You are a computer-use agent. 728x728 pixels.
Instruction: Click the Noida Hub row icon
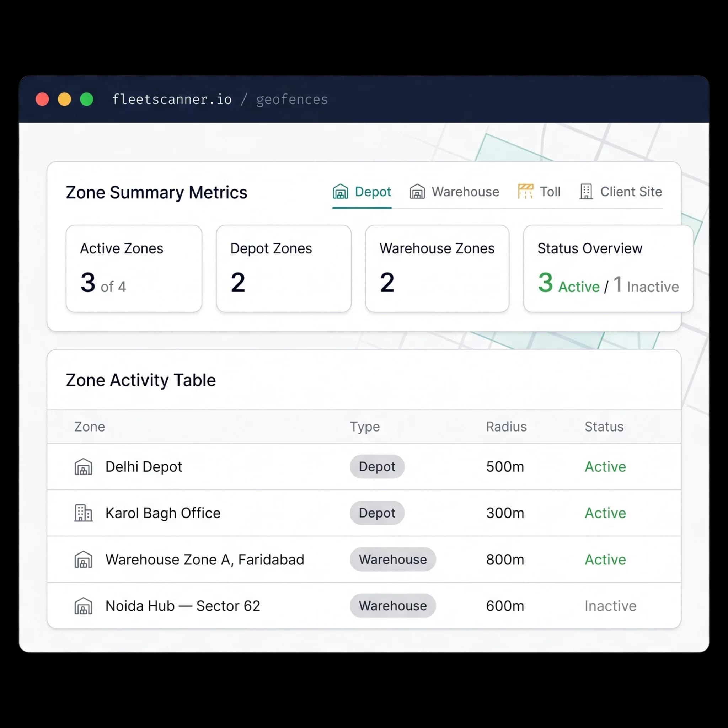(83, 606)
